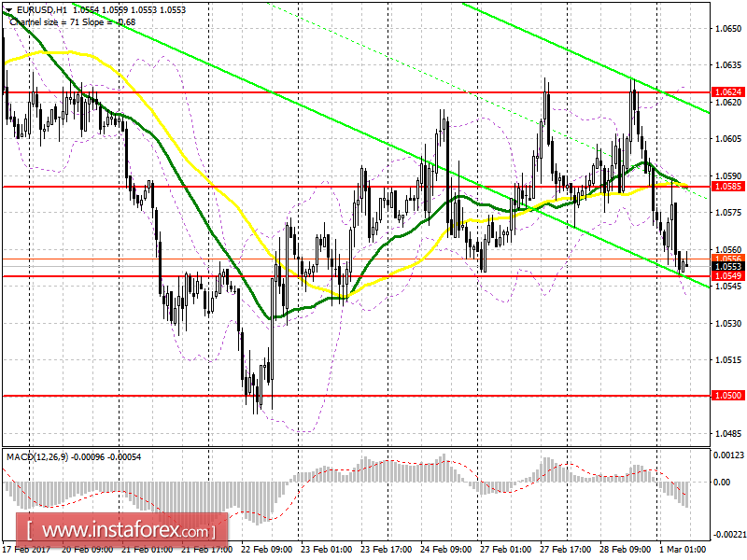The width and height of the screenshot is (747, 560).
Task: Click the 27 Feb 17:00 time axis label
Action: pos(566,550)
